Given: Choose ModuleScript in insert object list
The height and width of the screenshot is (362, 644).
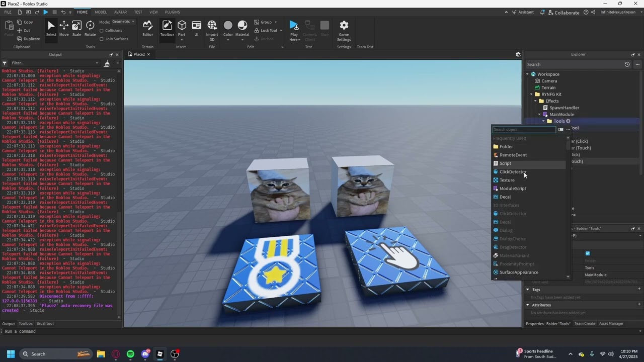Looking at the screenshot, I should pos(529,189).
